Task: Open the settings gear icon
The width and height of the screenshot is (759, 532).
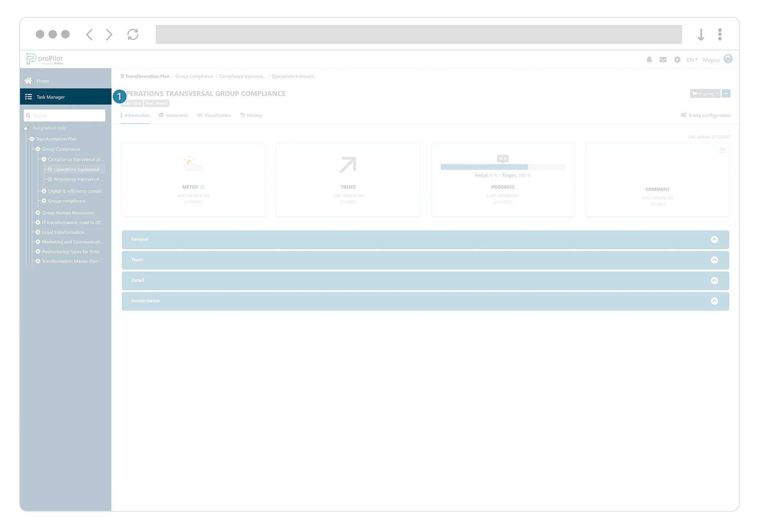Action: coord(677,60)
